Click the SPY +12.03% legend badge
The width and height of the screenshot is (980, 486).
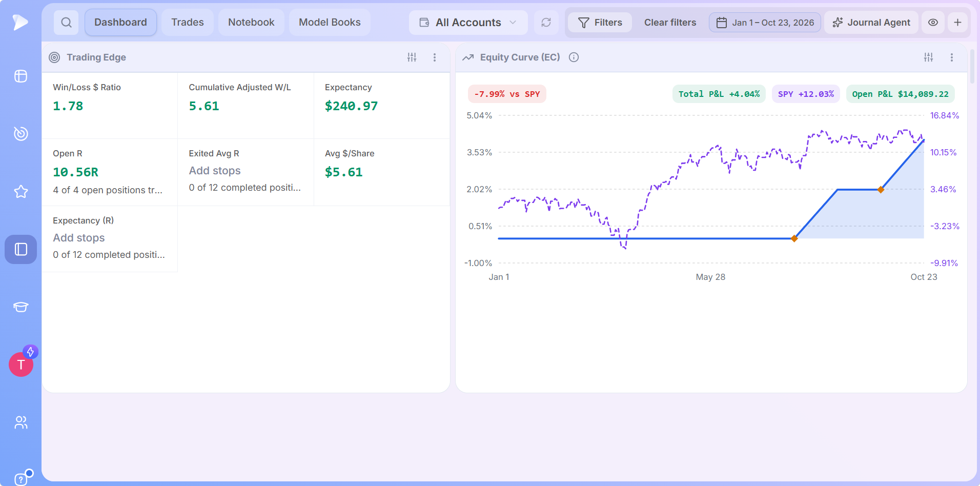pyautogui.click(x=806, y=94)
